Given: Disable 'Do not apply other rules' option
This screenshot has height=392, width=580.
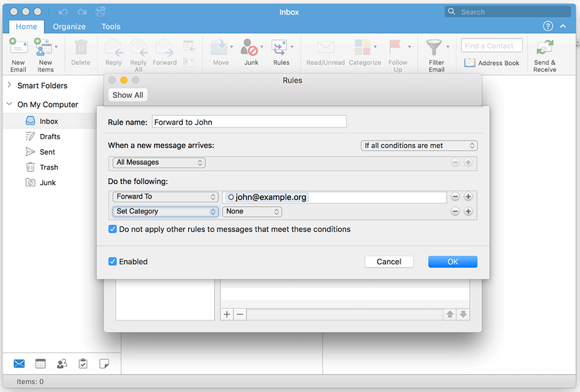Looking at the screenshot, I should pyautogui.click(x=112, y=229).
